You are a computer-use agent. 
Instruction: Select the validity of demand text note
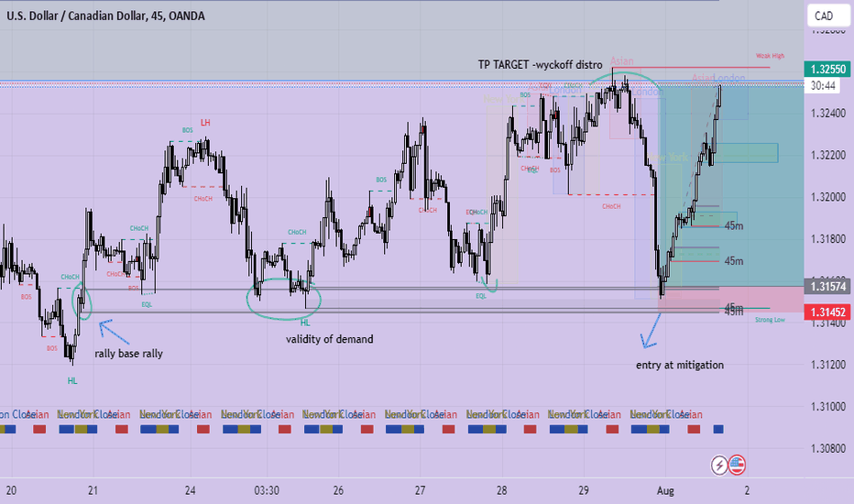(x=330, y=339)
